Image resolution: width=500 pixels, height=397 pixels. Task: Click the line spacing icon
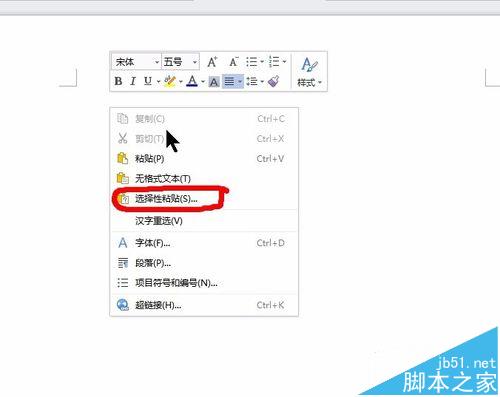[252, 81]
